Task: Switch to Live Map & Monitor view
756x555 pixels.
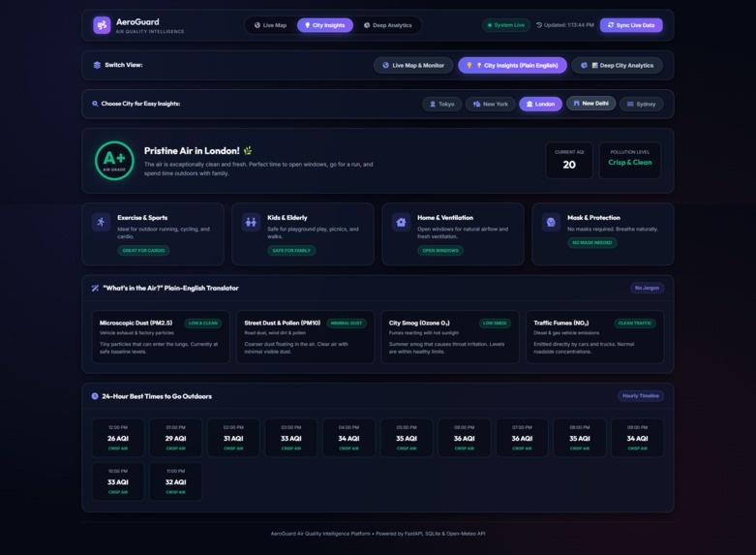Action: (x=413, y=65)
